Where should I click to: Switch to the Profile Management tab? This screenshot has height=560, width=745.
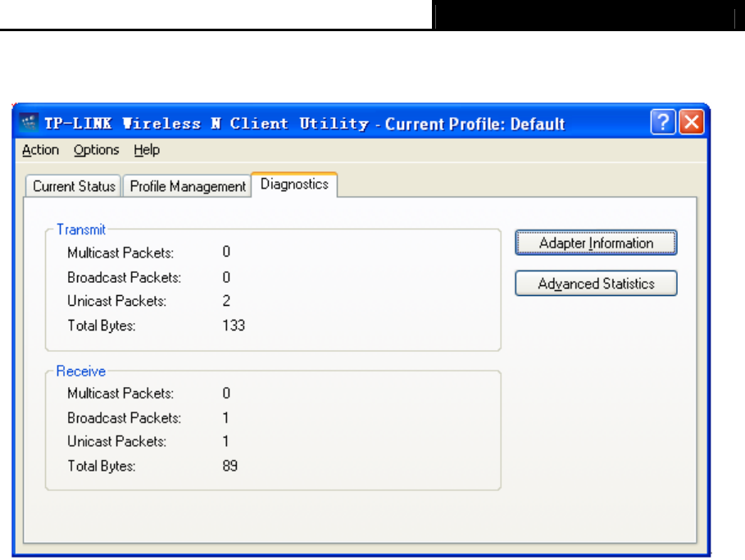coord(188,186)
